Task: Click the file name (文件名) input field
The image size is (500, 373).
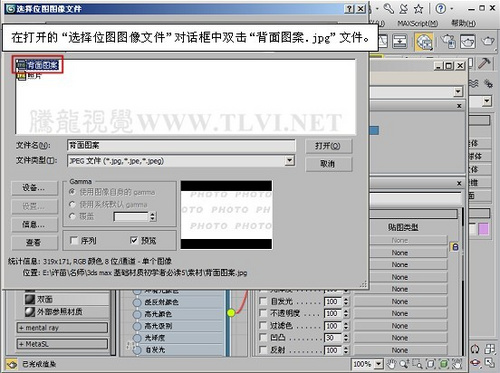Action: click(181, 145)
